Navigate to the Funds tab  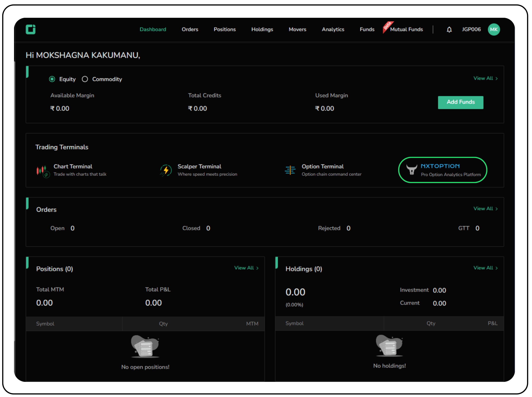367,29
